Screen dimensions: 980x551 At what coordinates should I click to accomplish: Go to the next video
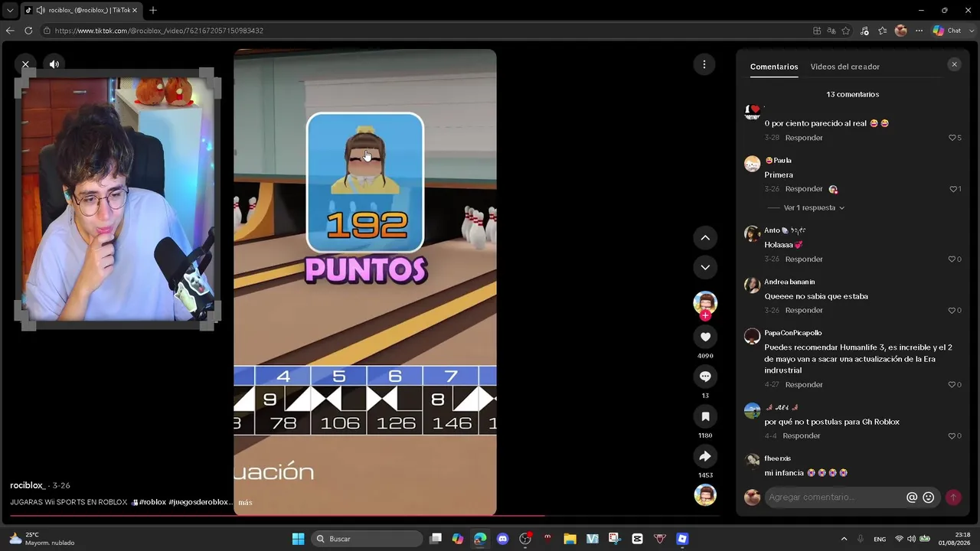click(705, 267)
